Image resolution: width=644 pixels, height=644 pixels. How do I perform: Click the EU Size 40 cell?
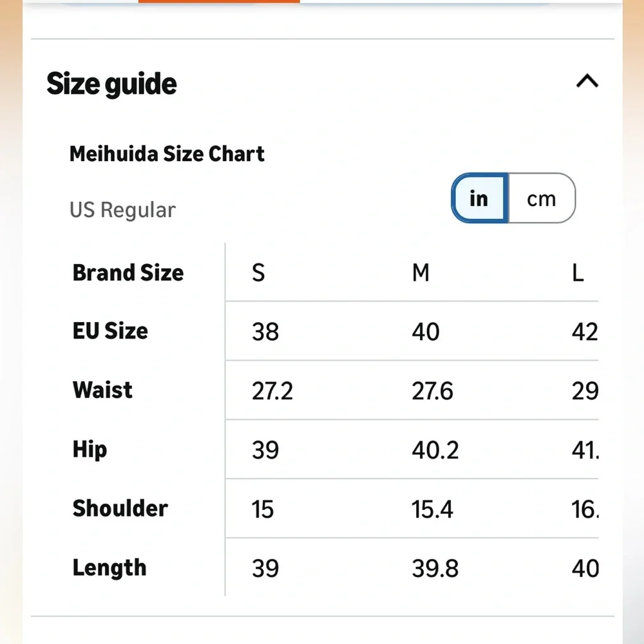(426, 332)
